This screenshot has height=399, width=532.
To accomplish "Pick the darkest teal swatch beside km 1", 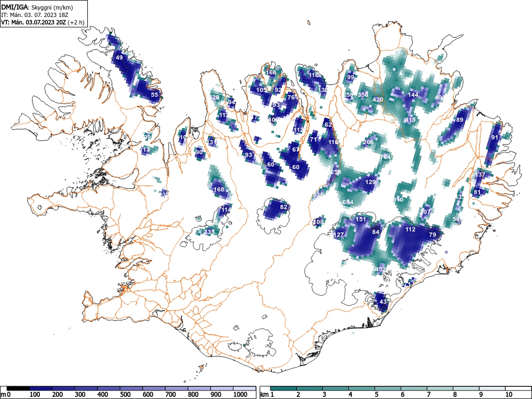I will coord(284,388).
